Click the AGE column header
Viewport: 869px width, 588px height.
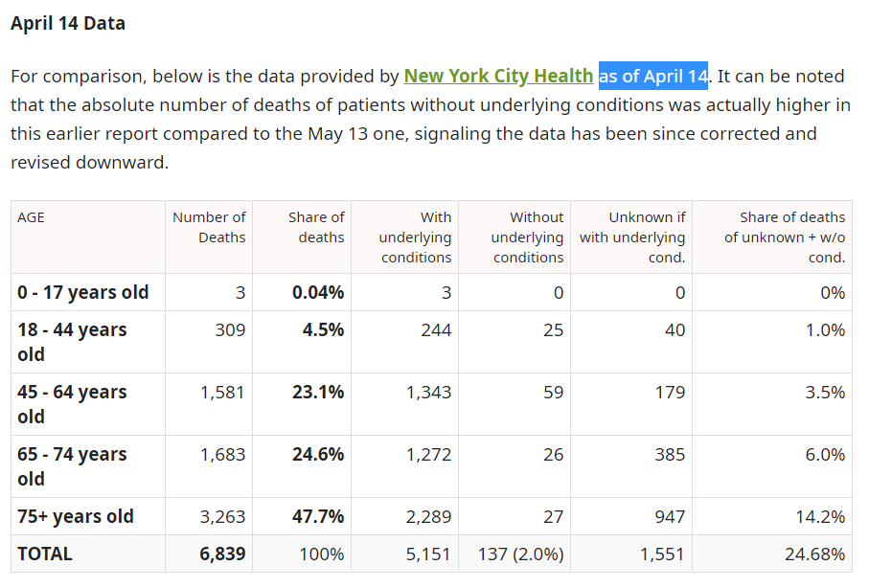31,217
